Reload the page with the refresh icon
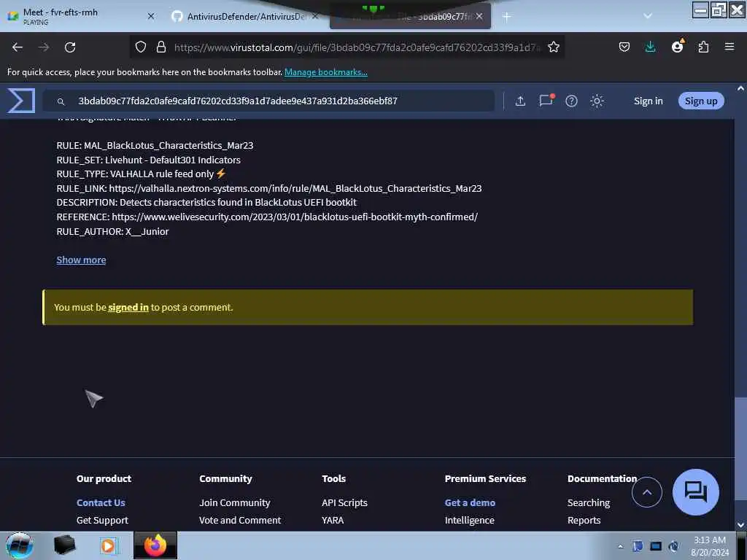The width and height of the screenshot is (747, 560). point(70,47)
